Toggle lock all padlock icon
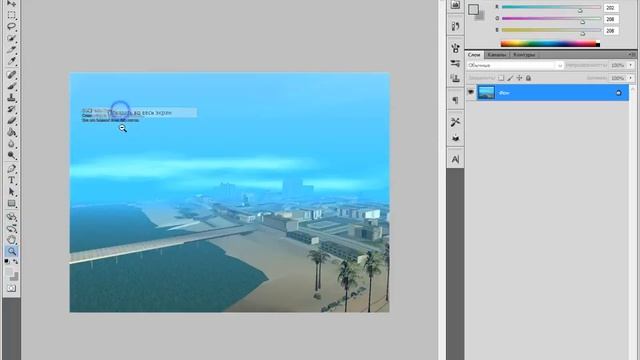640x360 pixels. (x=528, y=78)
